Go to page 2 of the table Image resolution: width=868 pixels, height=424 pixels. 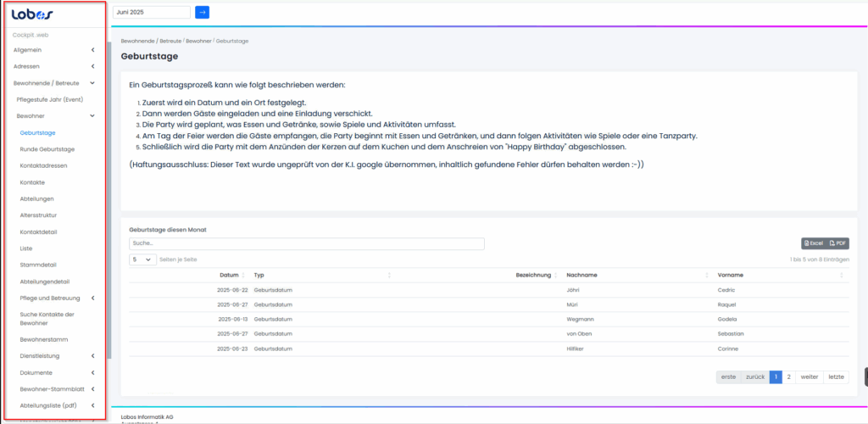point(788,377)
